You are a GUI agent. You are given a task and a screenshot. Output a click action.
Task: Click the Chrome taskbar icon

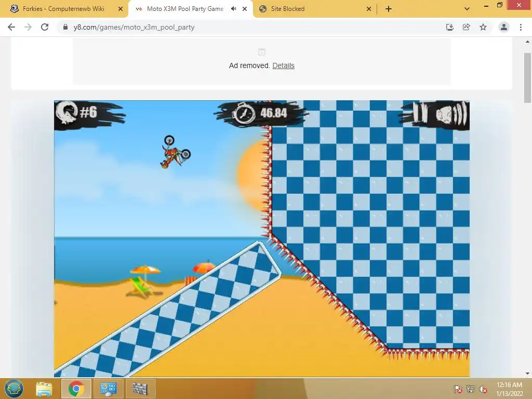pos(76,389)
